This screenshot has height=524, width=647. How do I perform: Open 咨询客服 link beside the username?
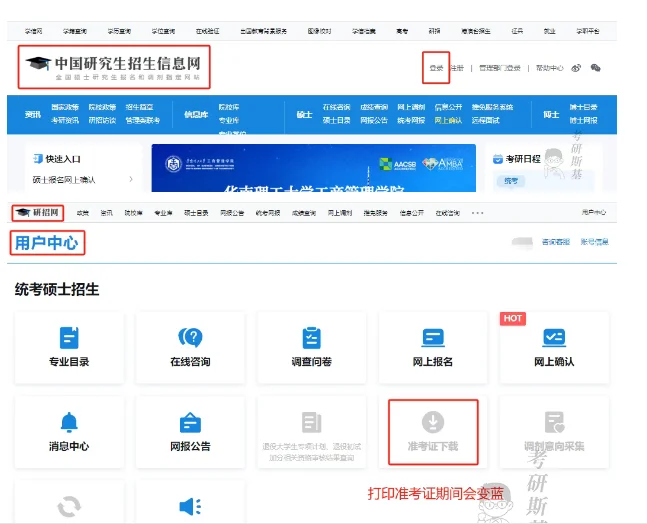555,242
